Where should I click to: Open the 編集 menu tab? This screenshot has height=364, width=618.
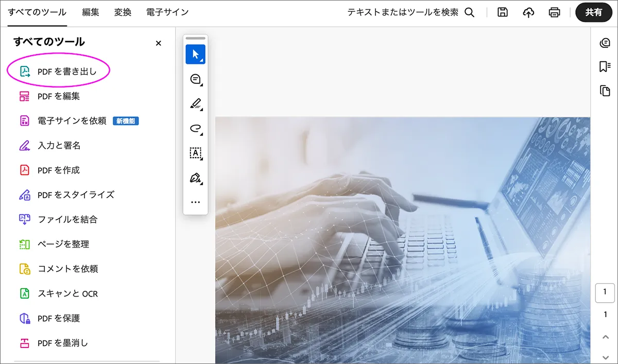point(91,12)
